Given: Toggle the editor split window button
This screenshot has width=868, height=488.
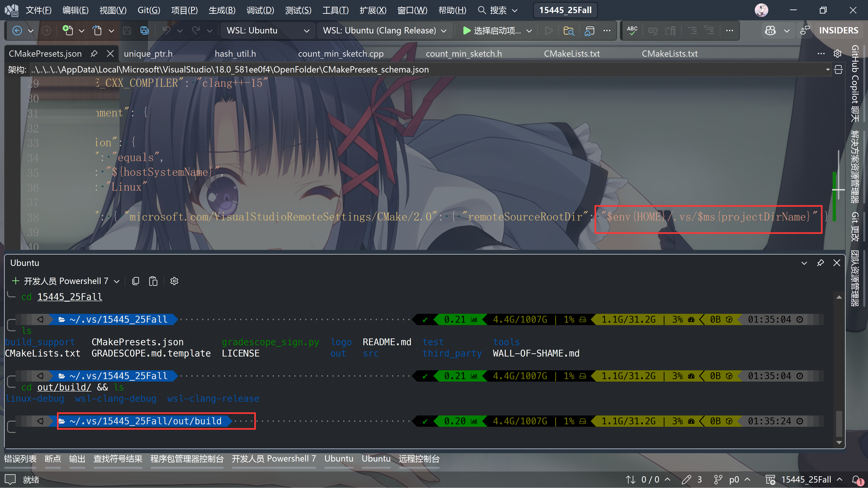Looking at the screenshot, I should coord(838,70).
